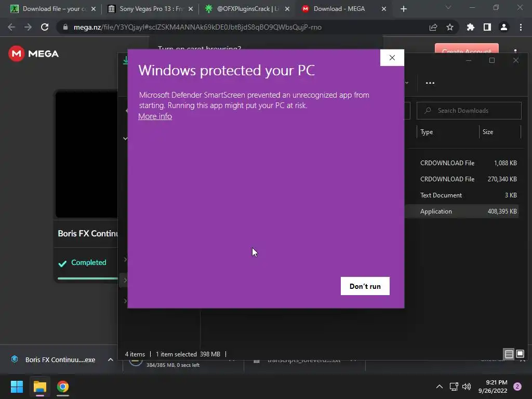Click the Boris FX Continuu file title
This screenshot has height=399, width=532.
point(88,233)
